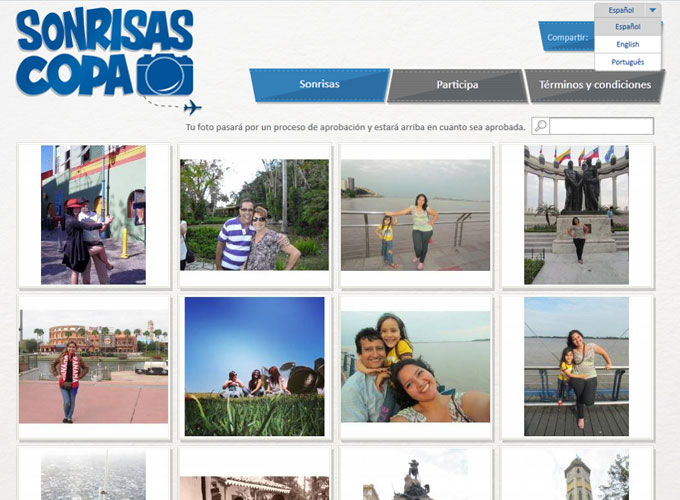Open the equestrian statue photo
This screenshot has width=680, height=500.
(x=415, y=474)
